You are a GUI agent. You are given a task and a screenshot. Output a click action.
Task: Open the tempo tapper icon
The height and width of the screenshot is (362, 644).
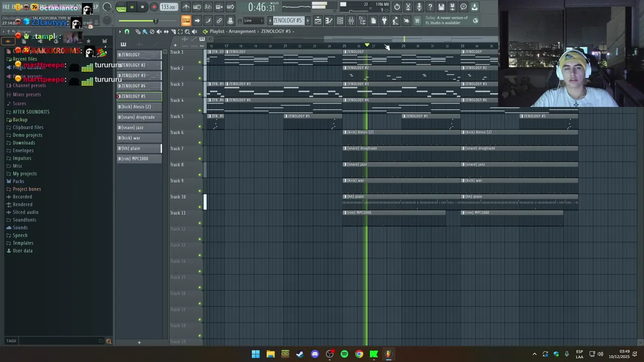click(x=395, y=21)
